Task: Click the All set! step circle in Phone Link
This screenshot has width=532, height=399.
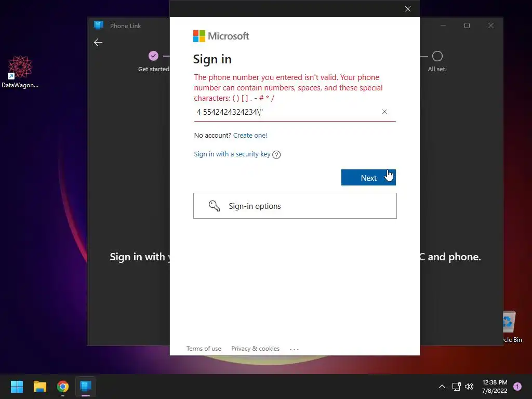Action: coord(437,56)
